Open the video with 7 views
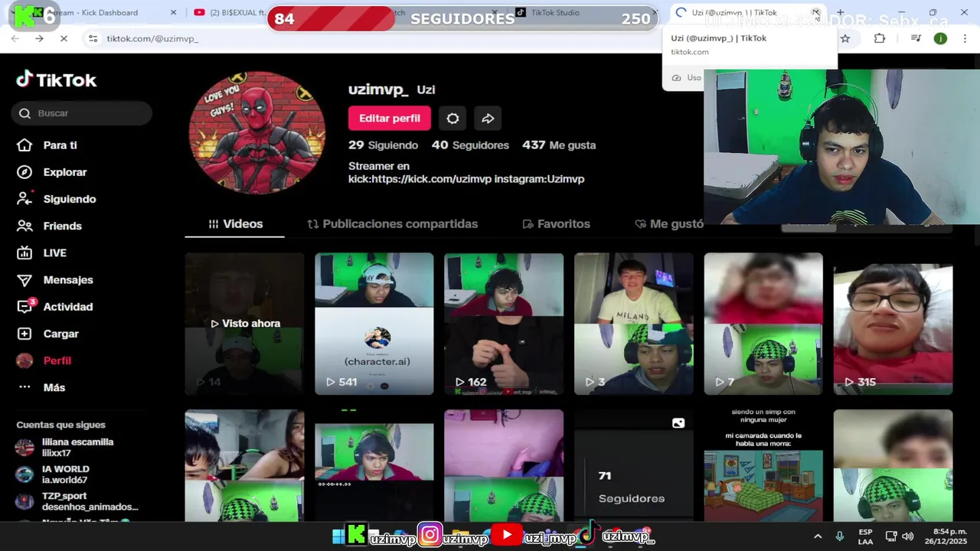Viewport: 980px width, 551px height. tap(763, 324)
